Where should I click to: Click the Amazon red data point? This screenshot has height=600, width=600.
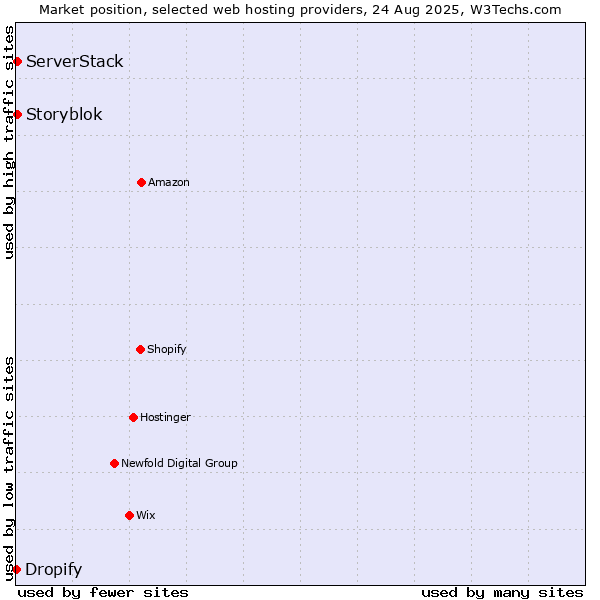coord(142,183)
